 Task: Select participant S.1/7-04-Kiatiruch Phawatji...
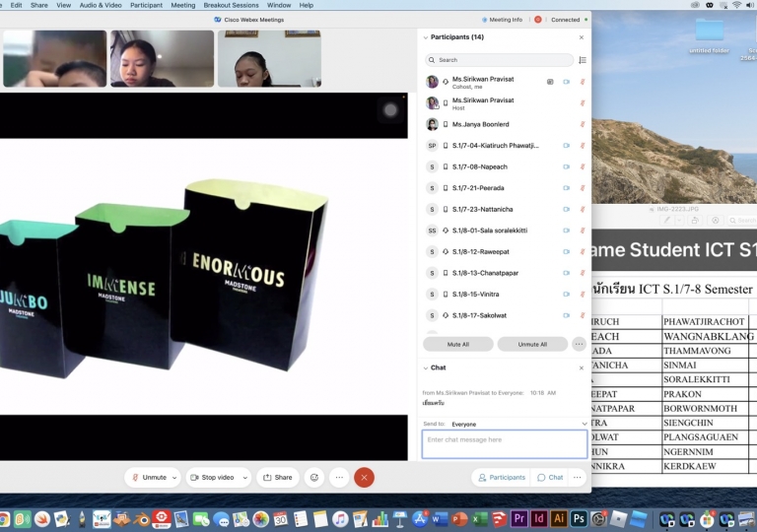[x=505, y=145]
